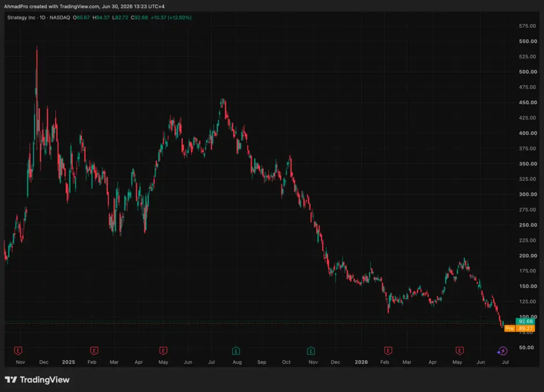Click the Strategy Inc symbol title
This screenshot has width=544, height=392.
click(x=21, y=17)
